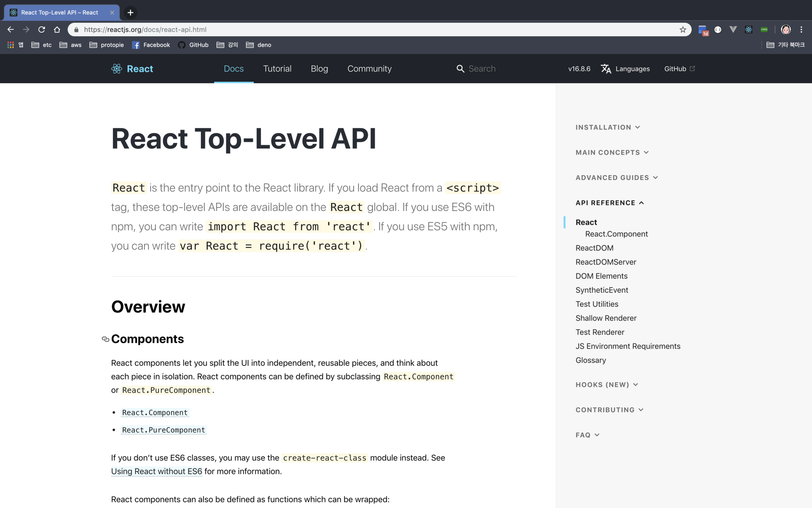Click the browser home icon
The height and width of the screenshot is (508, 812).
coord(57,29)
